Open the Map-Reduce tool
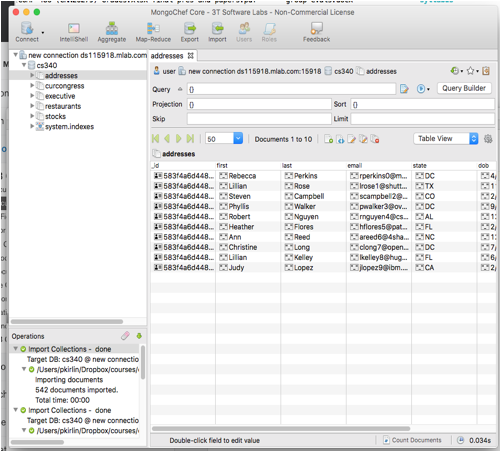Image resolution: width=501 pixels, height=452 pixels. (153, 33)
